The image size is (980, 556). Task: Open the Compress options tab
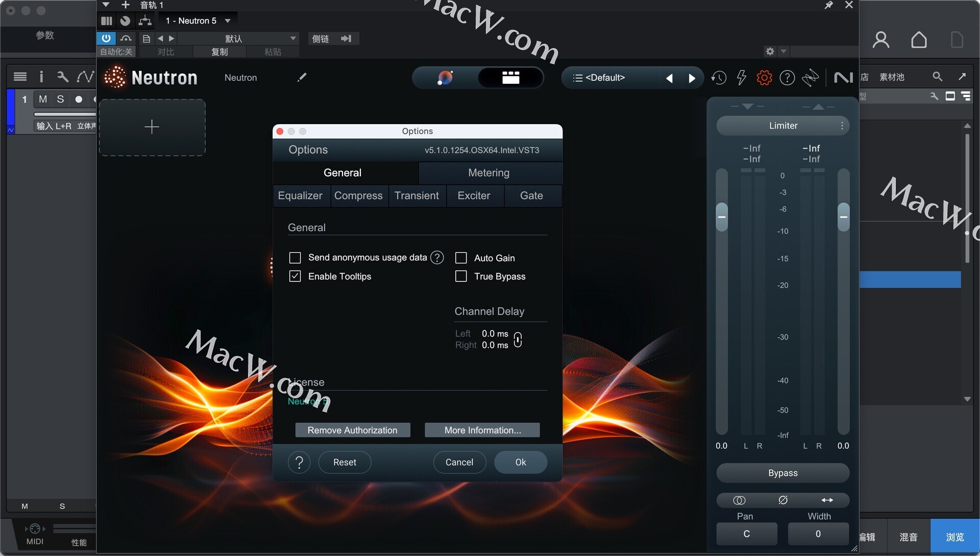360,196
